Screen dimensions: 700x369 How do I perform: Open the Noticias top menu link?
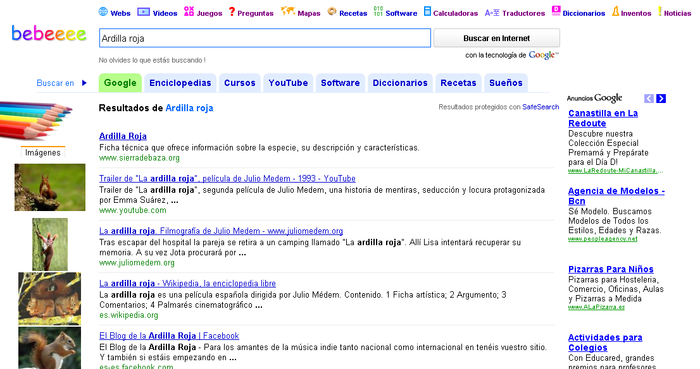click(x=677, y=13)
